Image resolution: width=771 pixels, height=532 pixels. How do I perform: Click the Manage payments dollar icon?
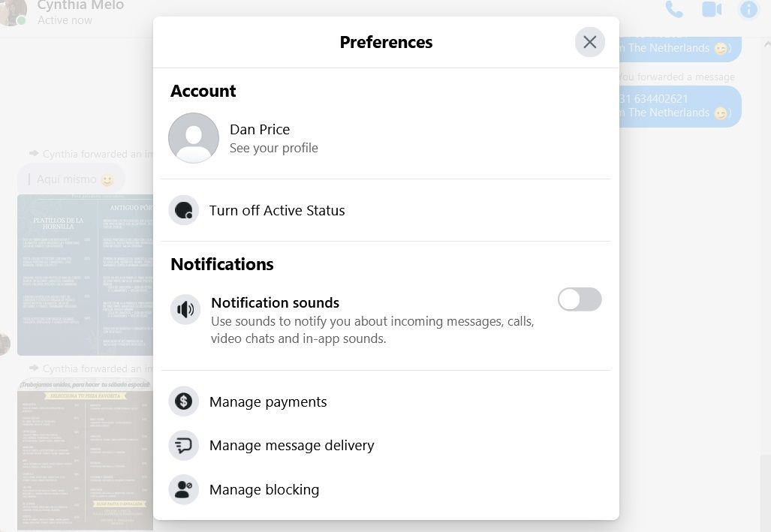click(x=184, y=401)
